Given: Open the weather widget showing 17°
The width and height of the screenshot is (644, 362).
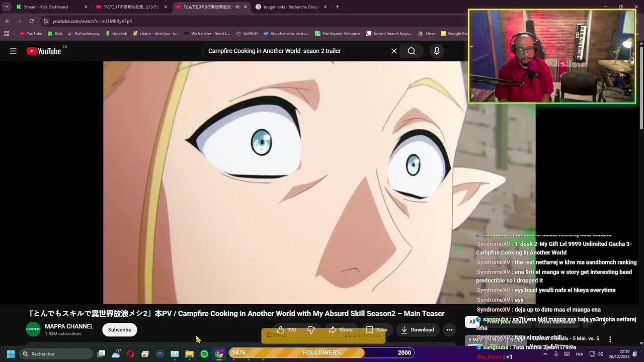Looking at the screenshot, I should (x=116, y=354).
